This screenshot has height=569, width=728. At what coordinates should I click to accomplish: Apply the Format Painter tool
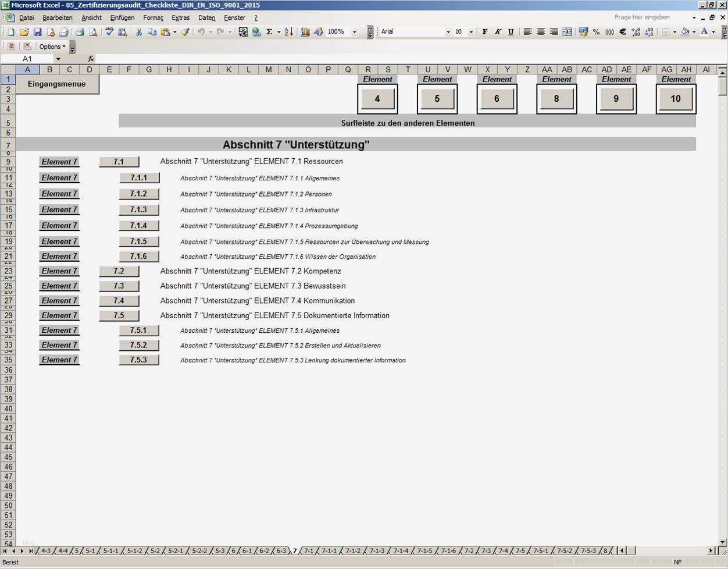[x=185, y=32]
